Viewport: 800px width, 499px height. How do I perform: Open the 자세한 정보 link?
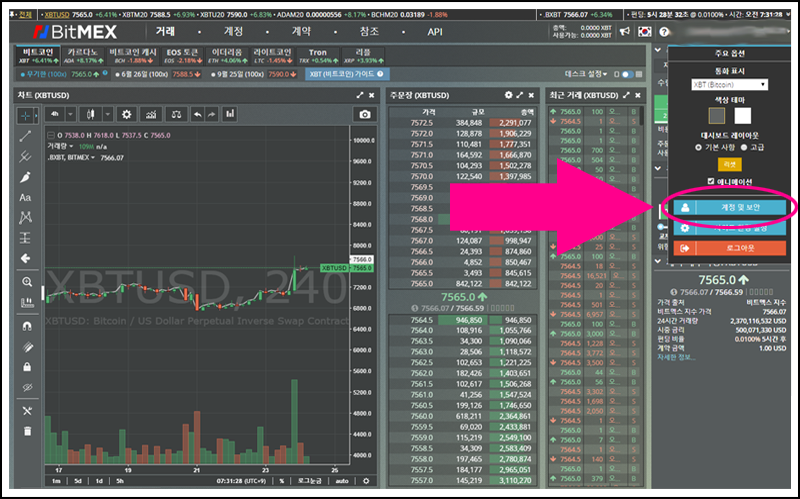point(676,357)
